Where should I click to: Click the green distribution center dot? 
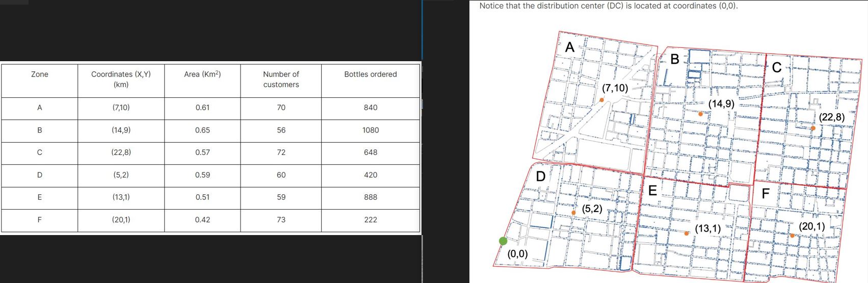pyautogui.click(x=503, y=241)
